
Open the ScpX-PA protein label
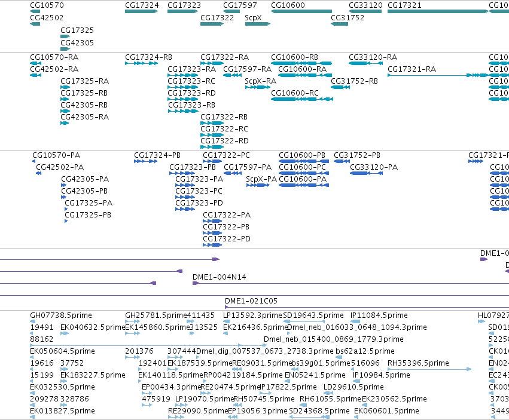point(261,179)
